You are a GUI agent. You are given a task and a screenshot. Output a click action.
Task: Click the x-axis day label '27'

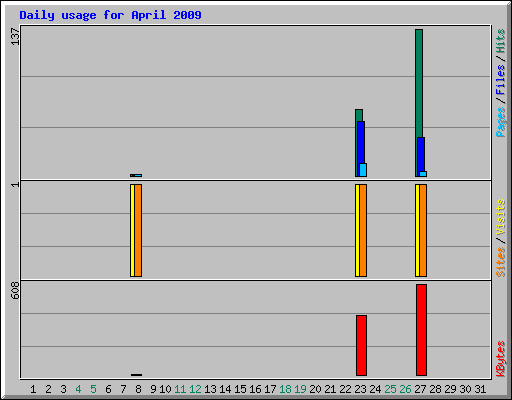pyautogui.click(x=420, y=389)
